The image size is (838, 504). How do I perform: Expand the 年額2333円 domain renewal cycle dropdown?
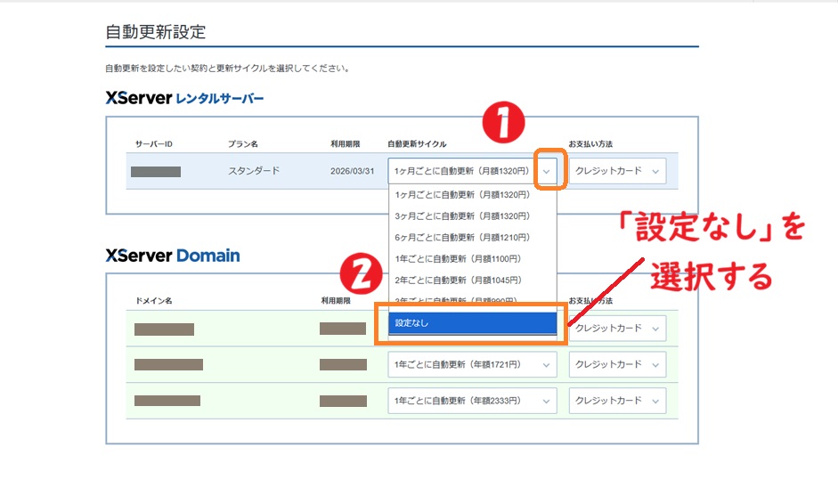[472, 401]
